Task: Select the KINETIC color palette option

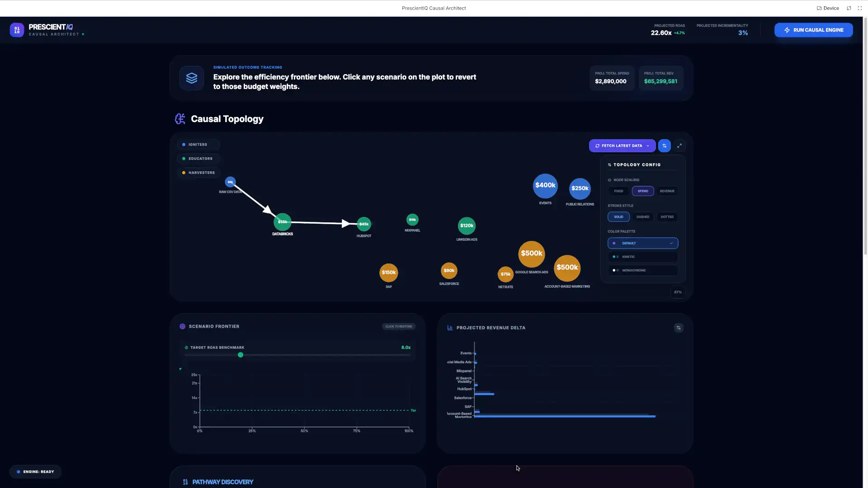Action: (642, 257)
